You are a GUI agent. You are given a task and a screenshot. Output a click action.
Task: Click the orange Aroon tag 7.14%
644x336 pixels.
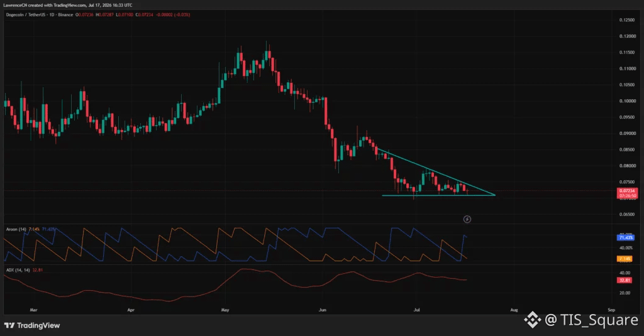(x=625, y=259)
